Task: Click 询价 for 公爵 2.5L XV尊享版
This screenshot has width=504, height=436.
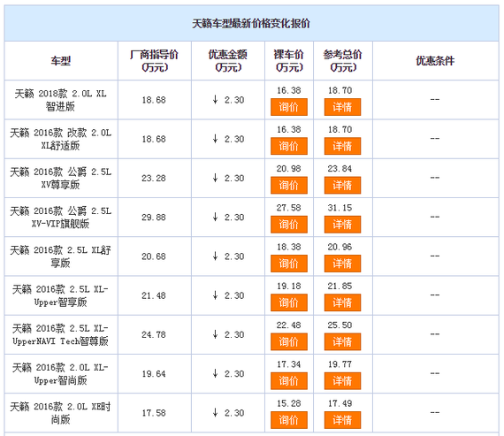Action: pyautogui.click(x=288, y=185)
